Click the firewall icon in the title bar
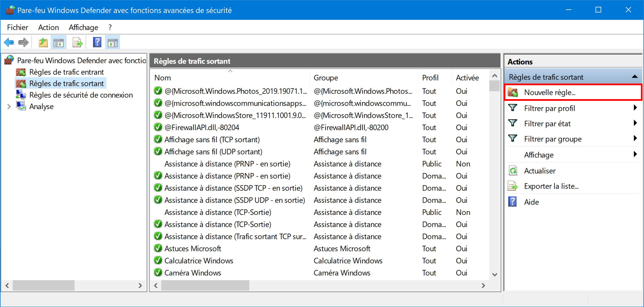The image size is (644, 307). tap(10, 10)
